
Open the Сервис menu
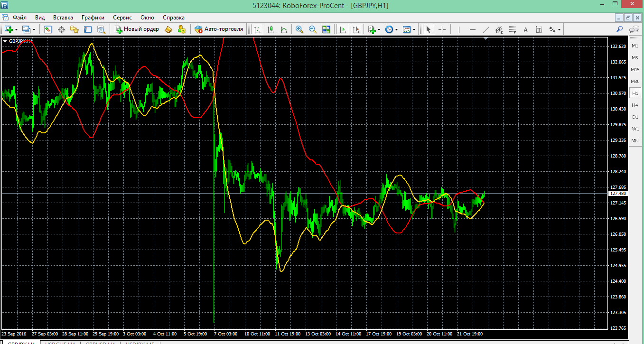click(122, 18)
